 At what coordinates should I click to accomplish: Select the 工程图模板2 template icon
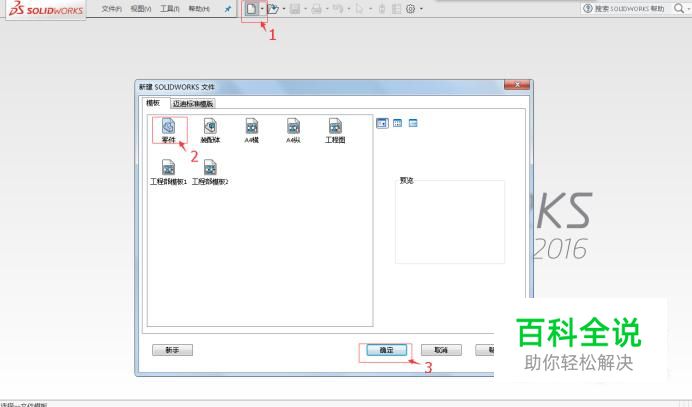click(x=210, y=172)
